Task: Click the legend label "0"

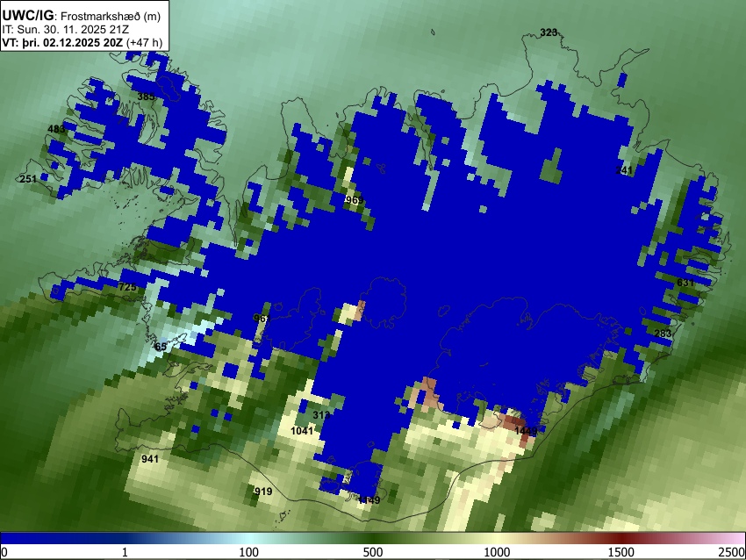Action: point(4,552)
